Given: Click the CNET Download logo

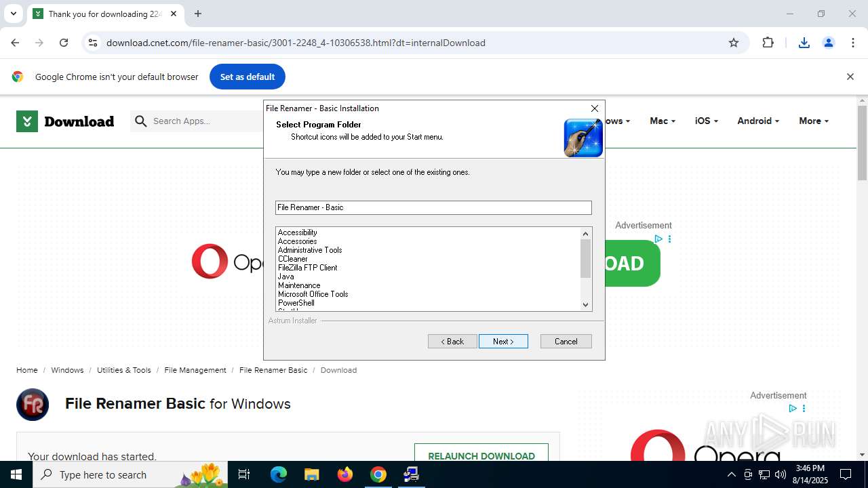Looking at the screenshot, I should click(x=65, y=121).
